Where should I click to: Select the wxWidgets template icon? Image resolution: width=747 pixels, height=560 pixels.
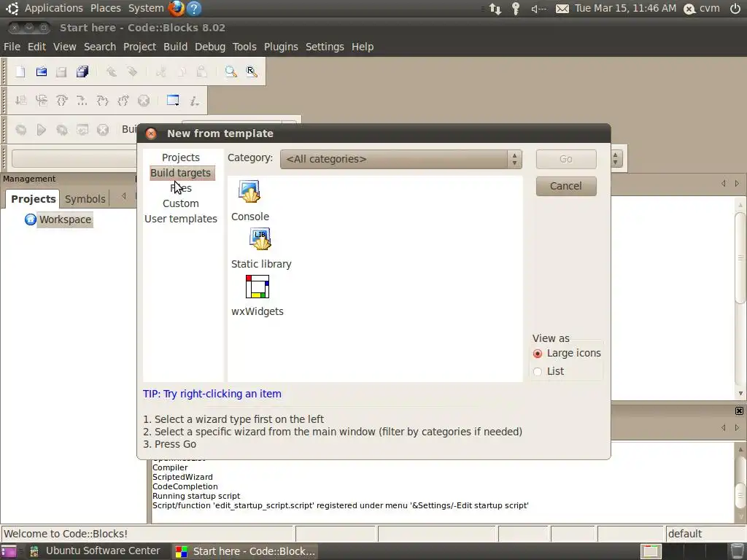pyautogui.click(x=258, y=287)
